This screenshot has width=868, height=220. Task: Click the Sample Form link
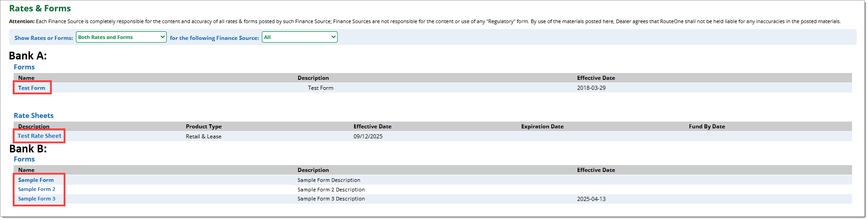click(36, 180)
